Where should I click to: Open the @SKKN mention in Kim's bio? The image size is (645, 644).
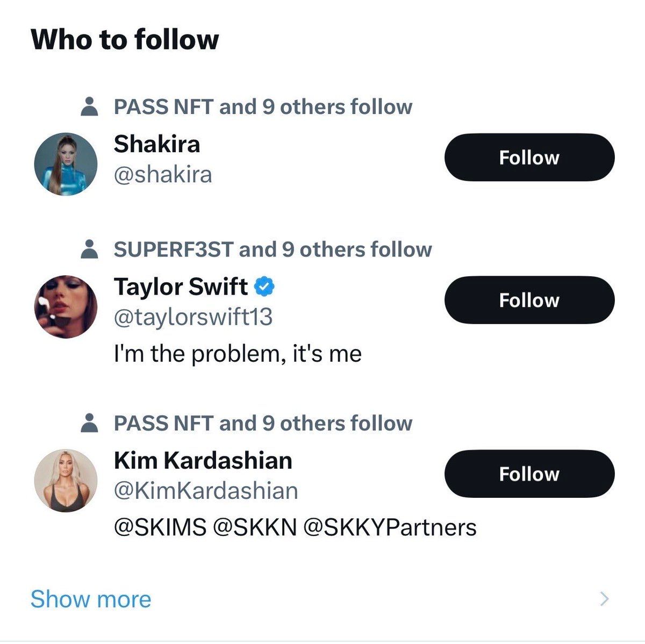click(x=255, y=527)
